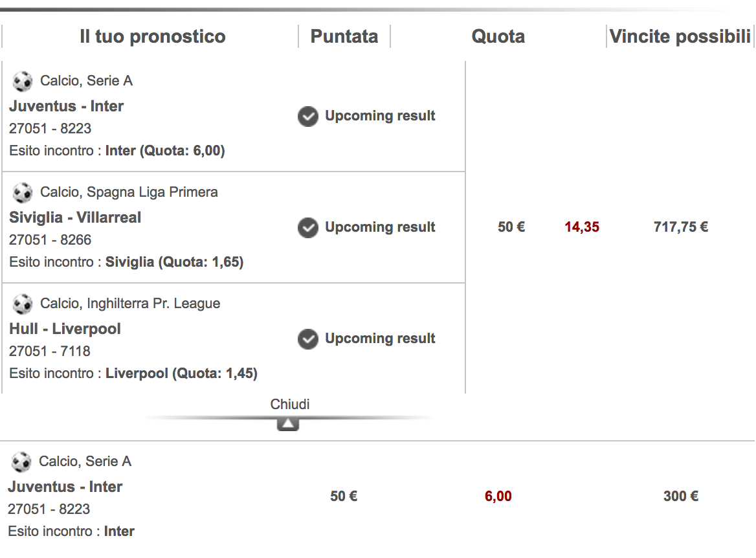Select the Puntata column header

344,37
